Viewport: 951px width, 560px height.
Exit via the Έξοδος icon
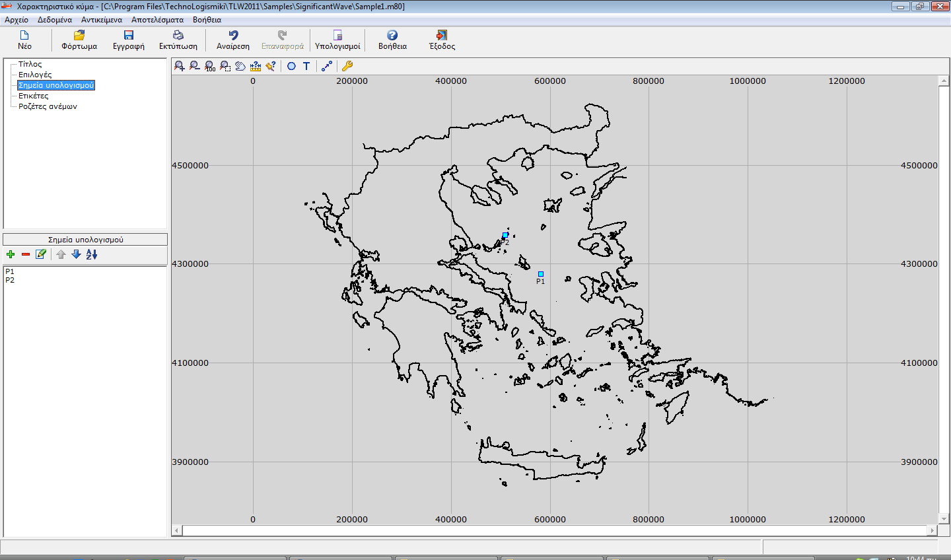tap(442, 35)
